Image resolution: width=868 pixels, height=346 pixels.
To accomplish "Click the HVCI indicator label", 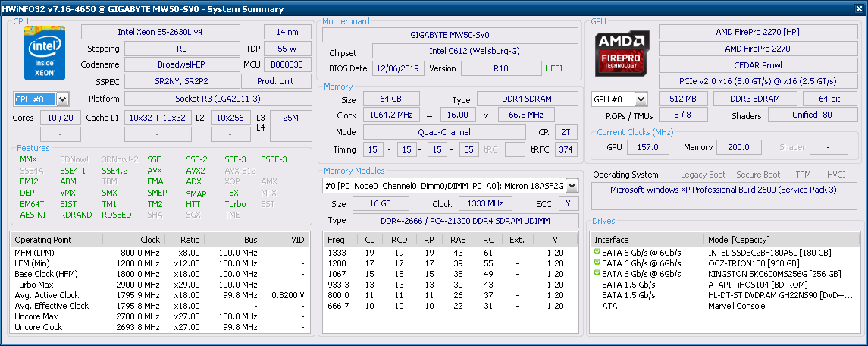I will point(836,175).
